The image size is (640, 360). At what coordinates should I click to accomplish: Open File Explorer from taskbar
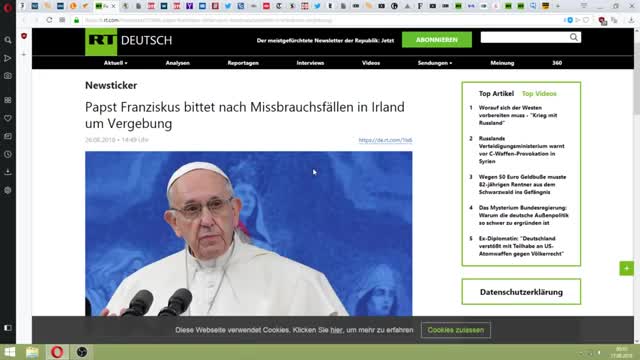[32, 352]
